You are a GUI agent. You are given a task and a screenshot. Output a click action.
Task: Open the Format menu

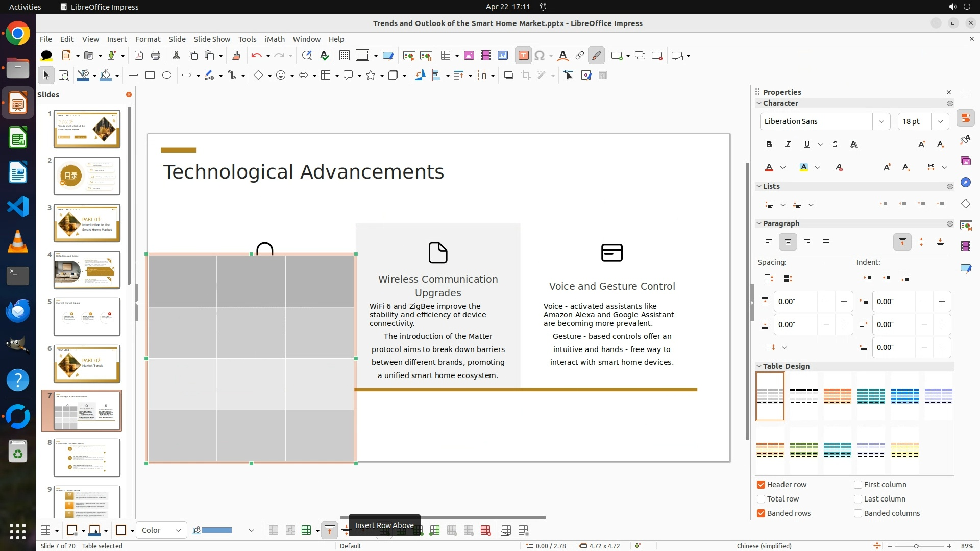(148, 39)
